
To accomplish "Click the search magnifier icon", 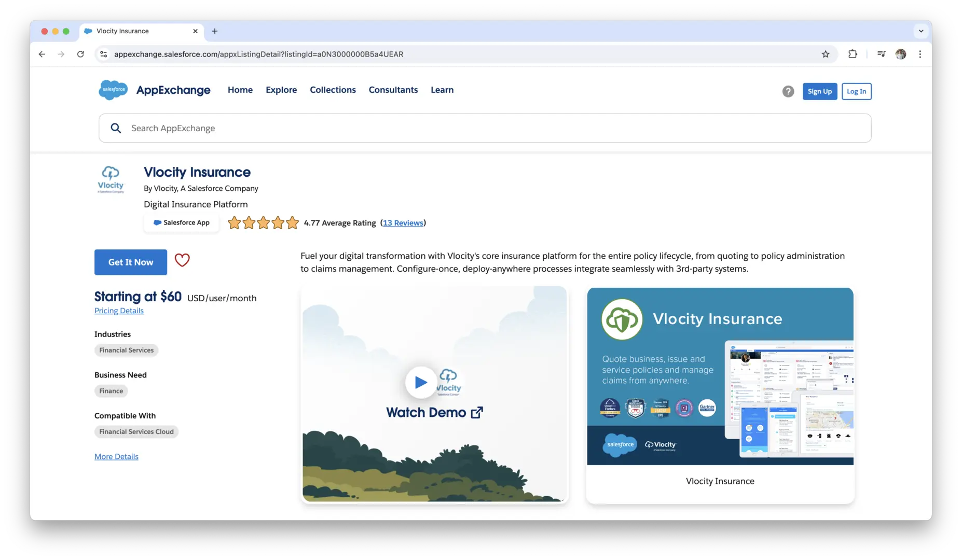I will (116, 128).
